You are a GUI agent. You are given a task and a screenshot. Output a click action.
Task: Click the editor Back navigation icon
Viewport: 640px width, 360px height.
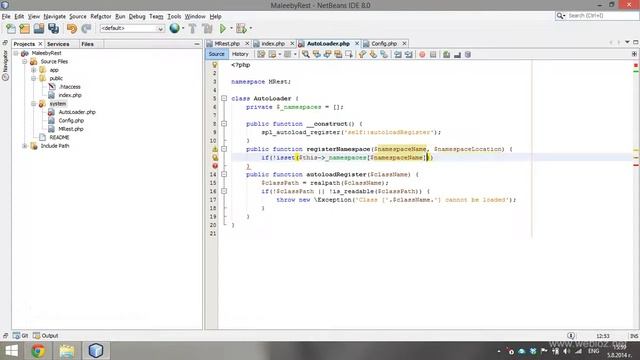click(272, 54)
